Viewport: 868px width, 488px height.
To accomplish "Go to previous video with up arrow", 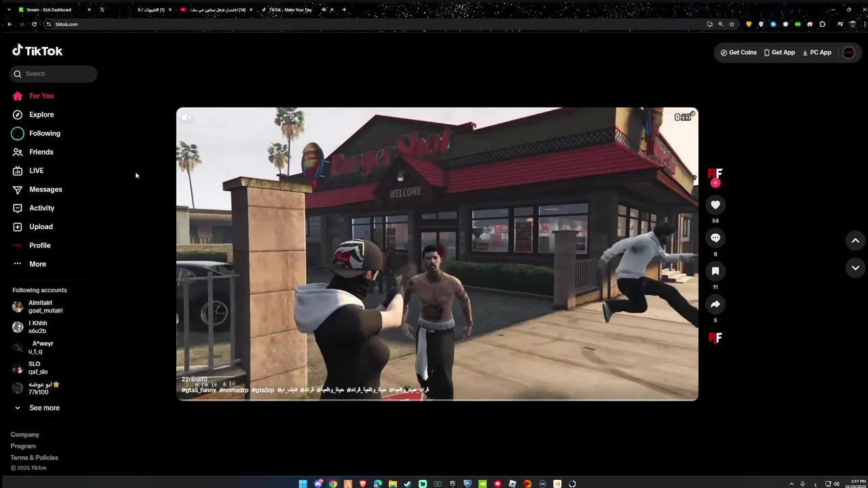I will 855,241.
